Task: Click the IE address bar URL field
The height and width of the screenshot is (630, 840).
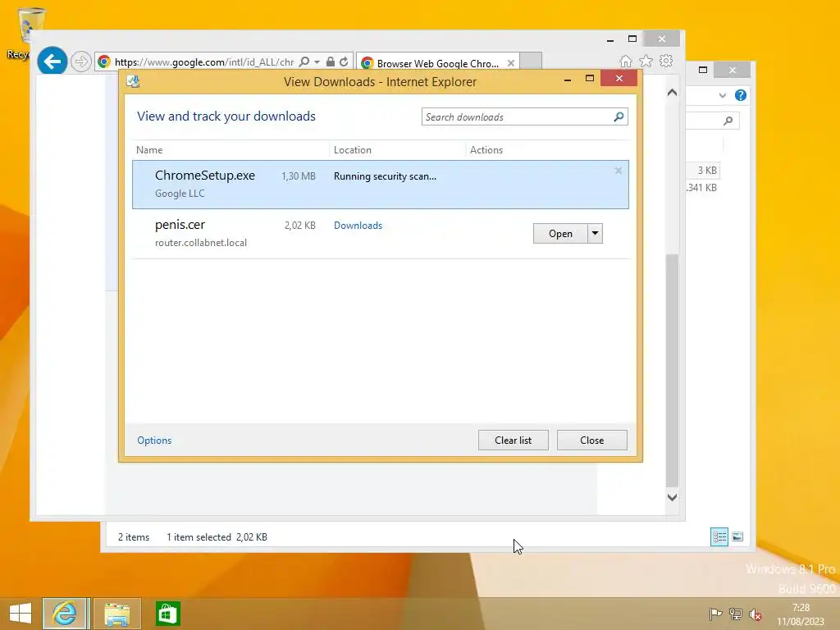Action: (x=204, y=62)
